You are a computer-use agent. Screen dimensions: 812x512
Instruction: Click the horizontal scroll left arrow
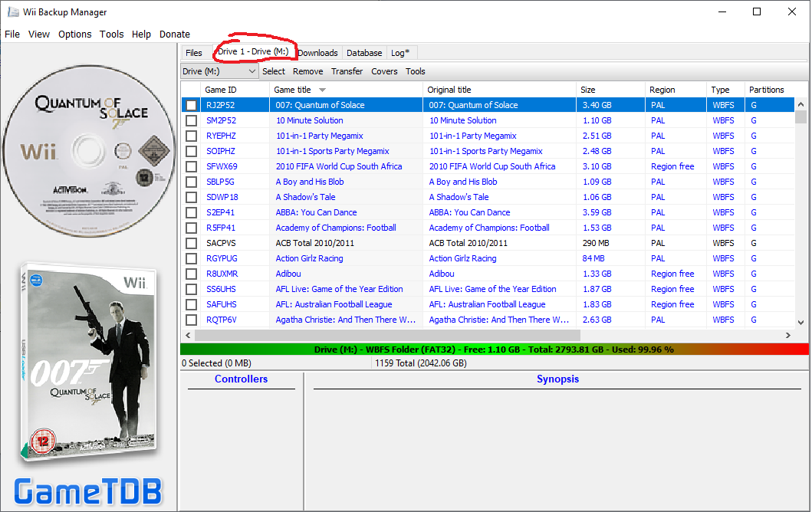point(188,335)
